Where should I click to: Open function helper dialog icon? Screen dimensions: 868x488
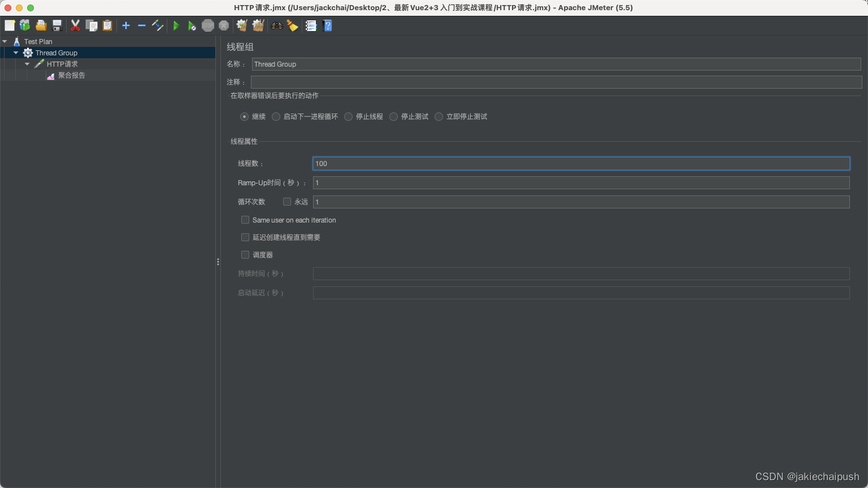pos(311,25)
